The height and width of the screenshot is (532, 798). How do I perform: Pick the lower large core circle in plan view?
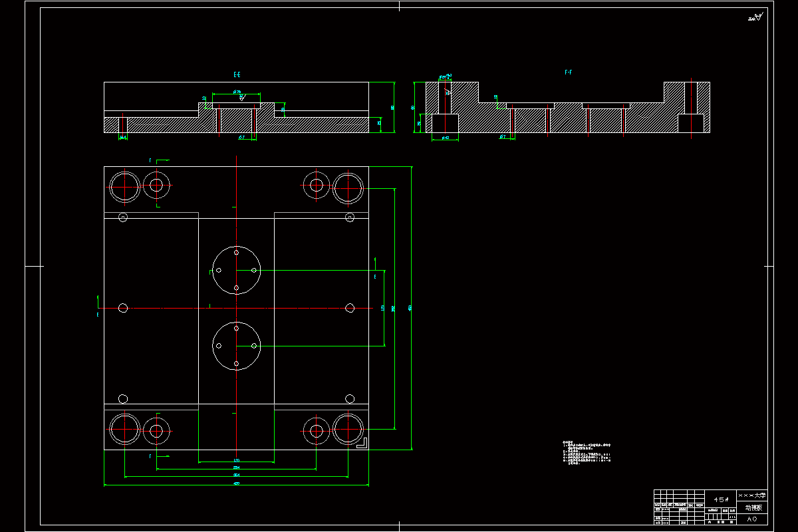point(236,346)
